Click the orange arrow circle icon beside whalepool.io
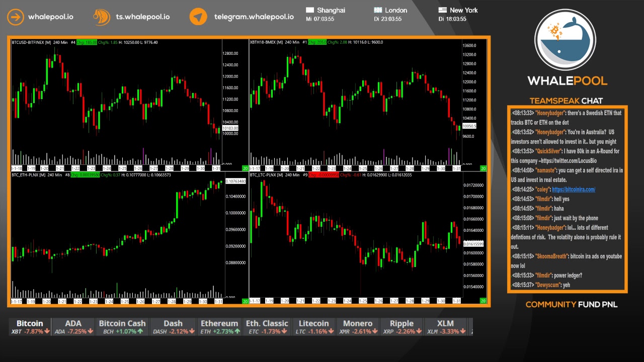 [x=16, y=17]
